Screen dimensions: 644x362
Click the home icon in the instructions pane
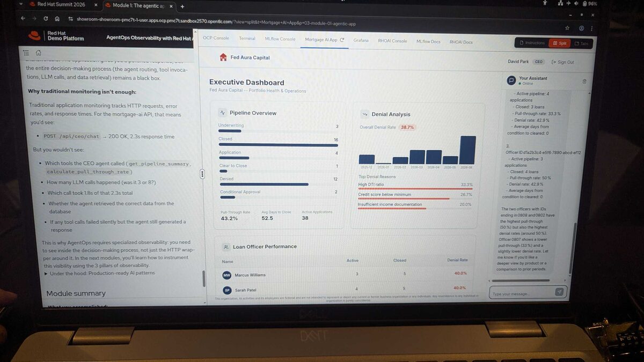[39, 53]
